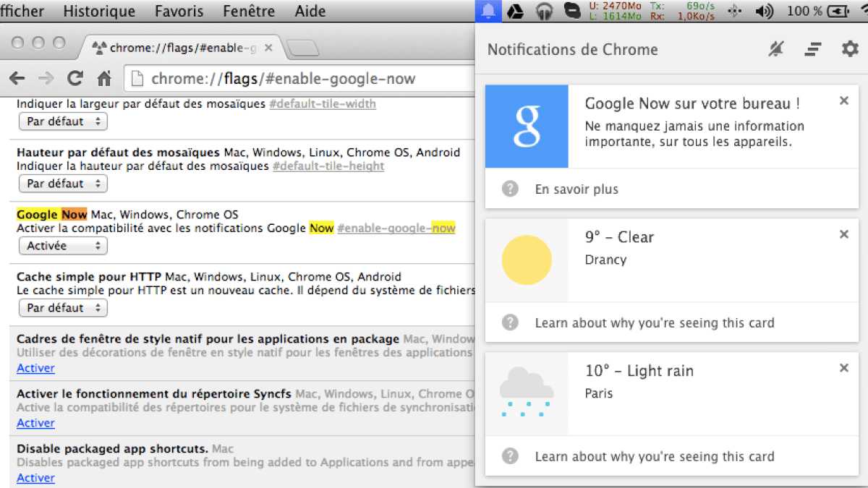Open the 'Par défaut' dropdown for tile height
Viewport: 868px width, 488px height.
63,184
